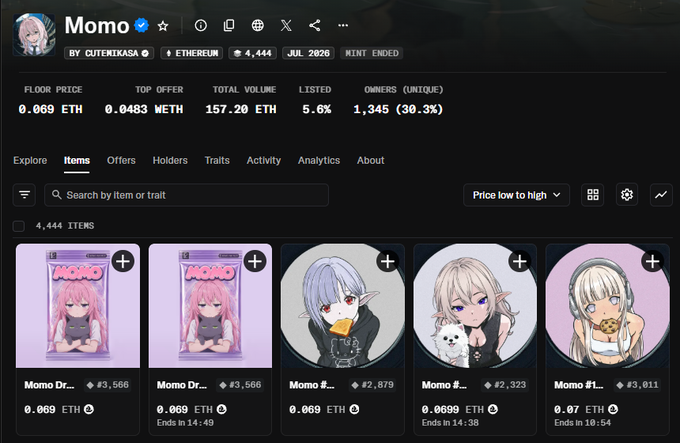Image resolution: width=680 pixels, height=443 pixels.
Task: Open items display settings gear
Action: 627,195
